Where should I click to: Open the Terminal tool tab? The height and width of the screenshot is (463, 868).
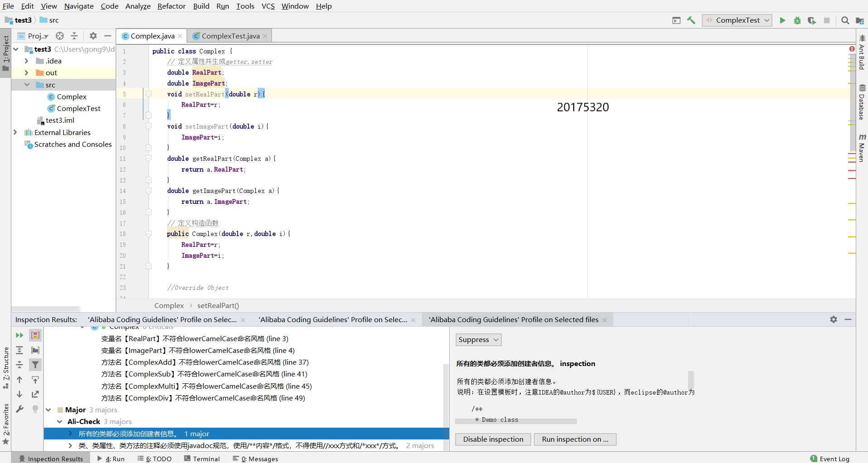pos(201,458)
